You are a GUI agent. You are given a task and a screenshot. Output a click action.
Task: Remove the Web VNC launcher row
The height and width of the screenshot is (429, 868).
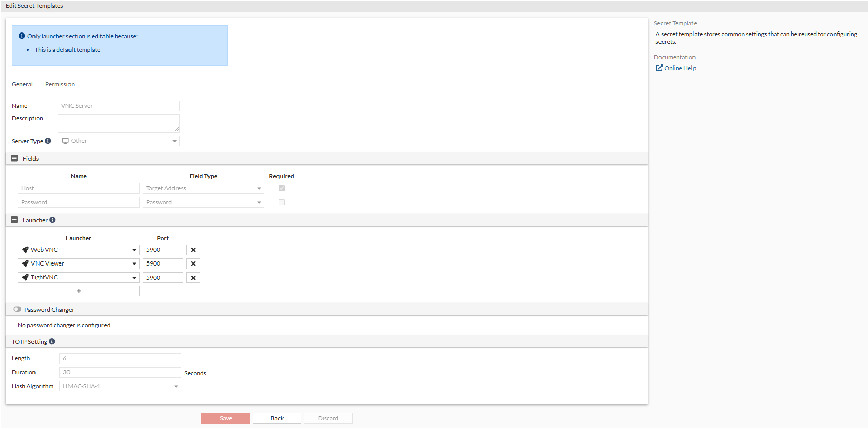click(193, 250)
